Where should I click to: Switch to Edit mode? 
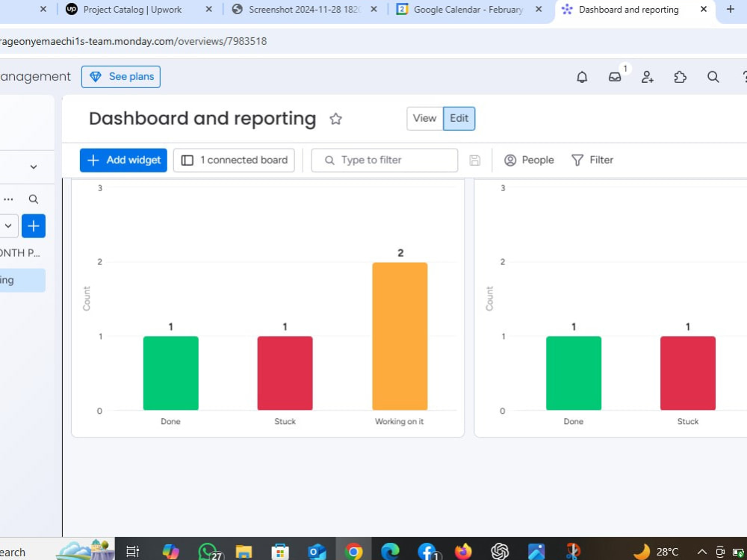[459, 118]
